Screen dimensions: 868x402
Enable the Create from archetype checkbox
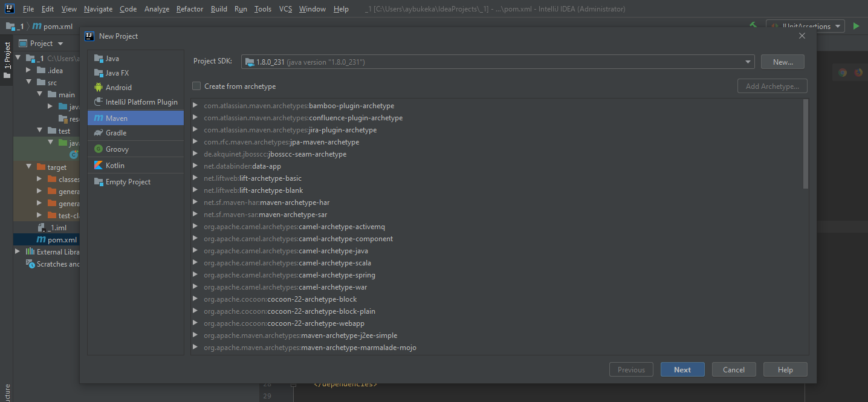(x=196, y=86)
